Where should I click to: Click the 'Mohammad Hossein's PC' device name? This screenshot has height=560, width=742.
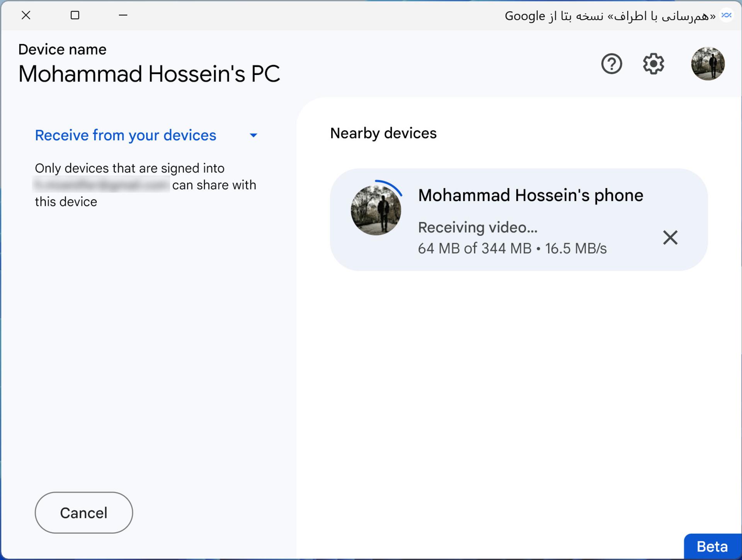point(149,74)
